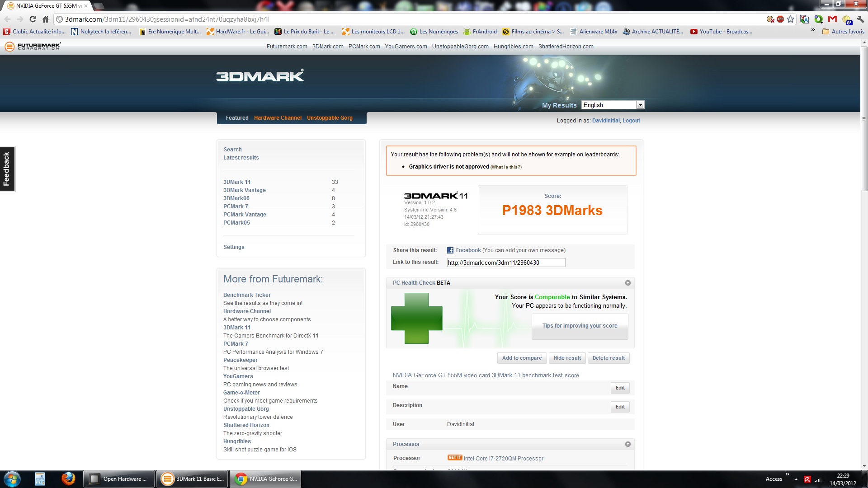Select the Unstoppable Gorg tab
The width and height of the screenshot is (868, 488).
click(x=330, y=118)
